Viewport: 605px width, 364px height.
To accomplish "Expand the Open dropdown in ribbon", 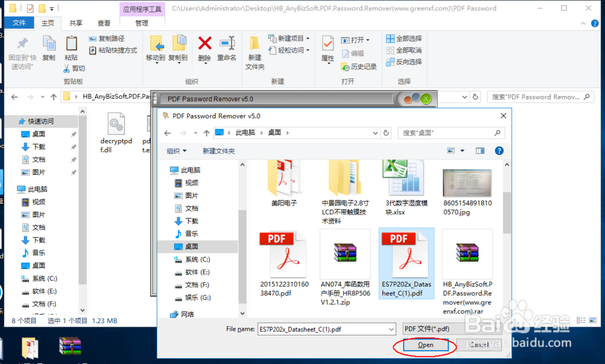I will pyautogui.click(x=355, y=40).
